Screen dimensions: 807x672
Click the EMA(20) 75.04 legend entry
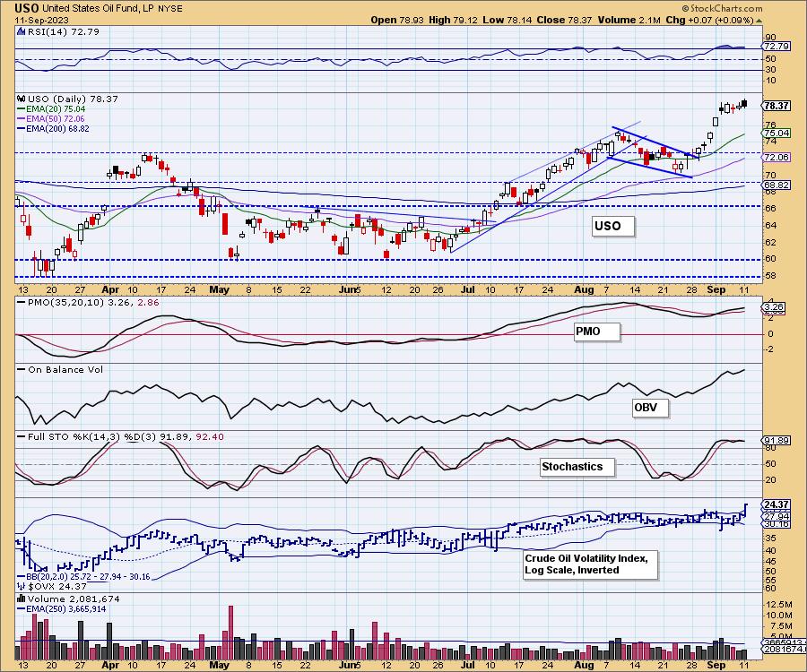point(51,109)
